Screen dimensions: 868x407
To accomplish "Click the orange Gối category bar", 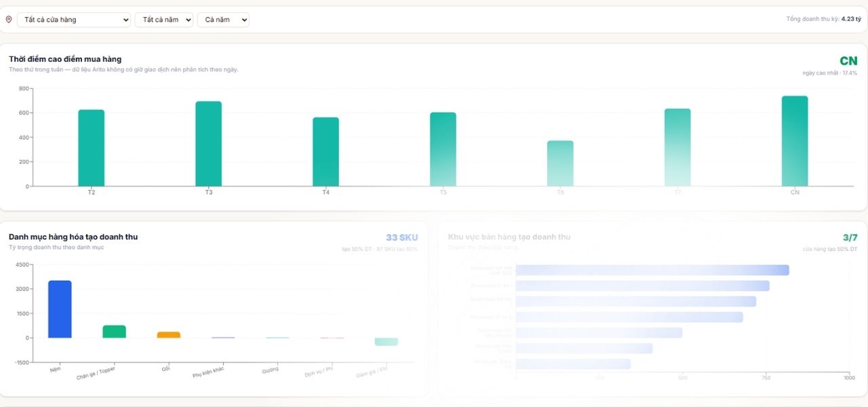I will [x=169, y=334].
